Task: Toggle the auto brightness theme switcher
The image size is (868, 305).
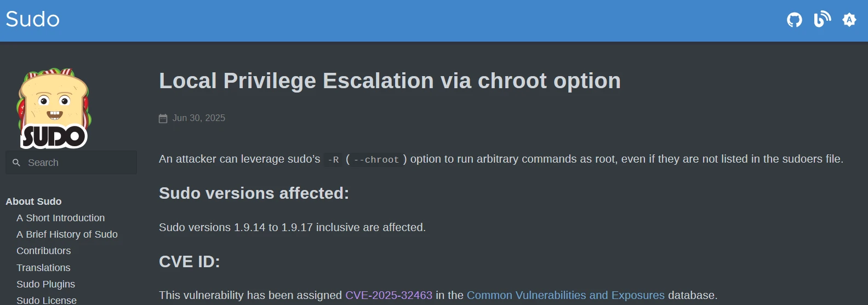Action: tap(849, 20)
